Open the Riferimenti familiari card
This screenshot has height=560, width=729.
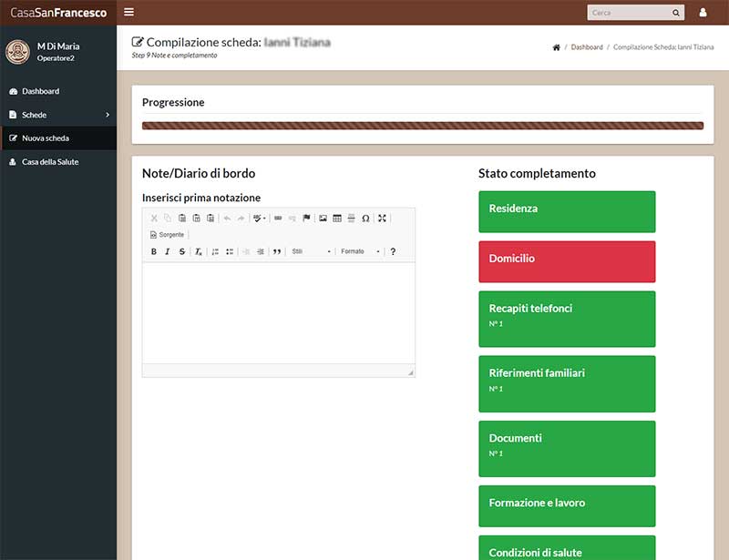tap(567, 384)
